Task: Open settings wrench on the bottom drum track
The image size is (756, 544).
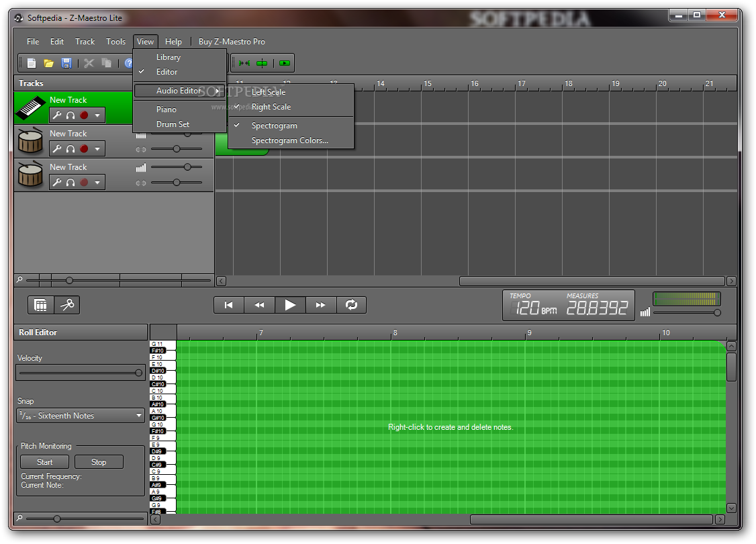Action: (x=57, y=182)
